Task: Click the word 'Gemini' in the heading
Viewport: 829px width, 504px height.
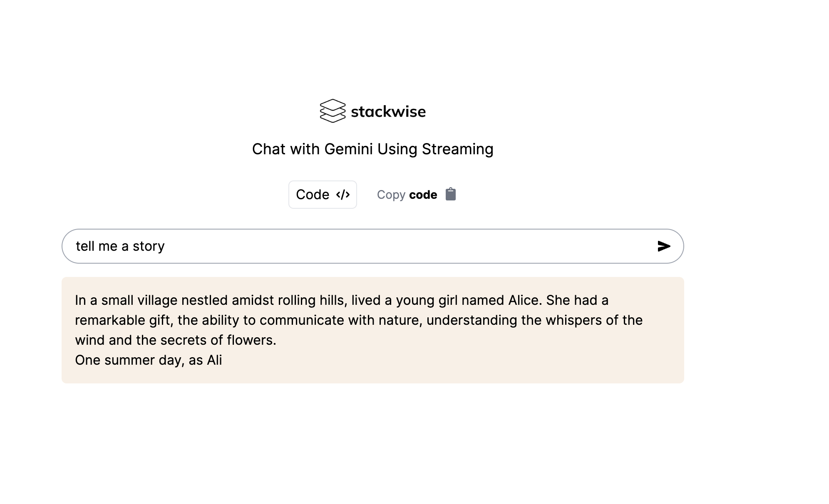Action: coord(348,149)
